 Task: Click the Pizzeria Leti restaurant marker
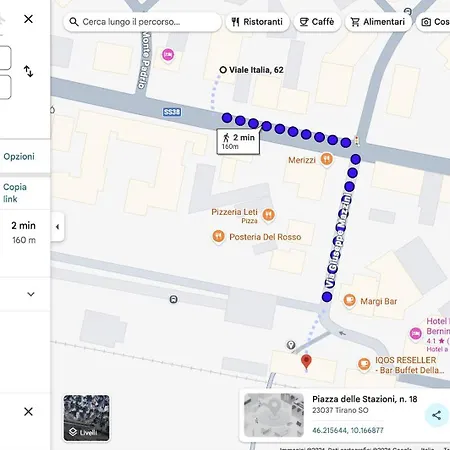pos(269,215)
